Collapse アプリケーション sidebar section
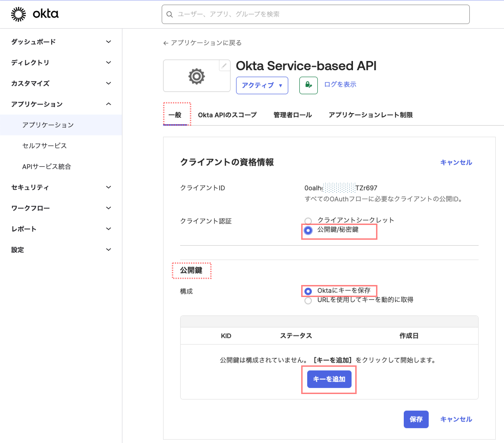 tap(61, 104)
